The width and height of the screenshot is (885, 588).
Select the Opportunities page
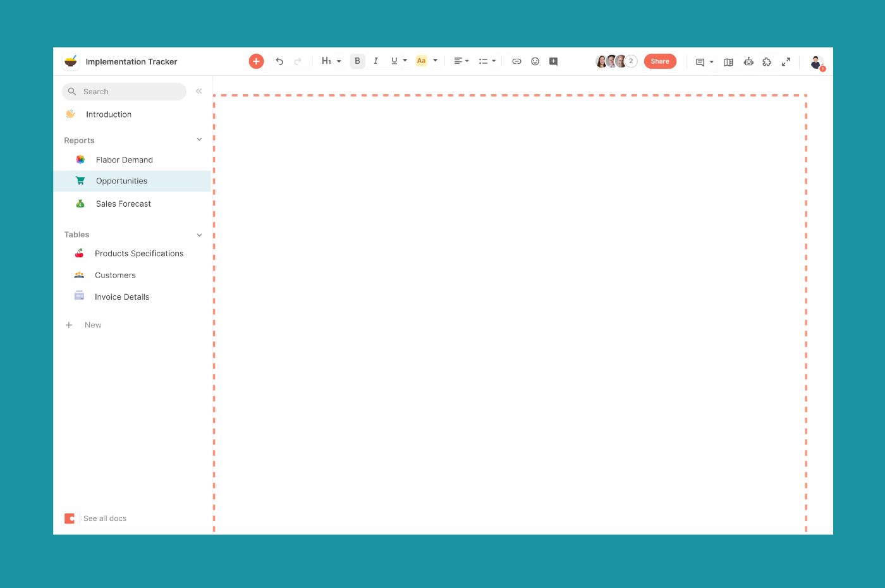[x=131, y=181]
